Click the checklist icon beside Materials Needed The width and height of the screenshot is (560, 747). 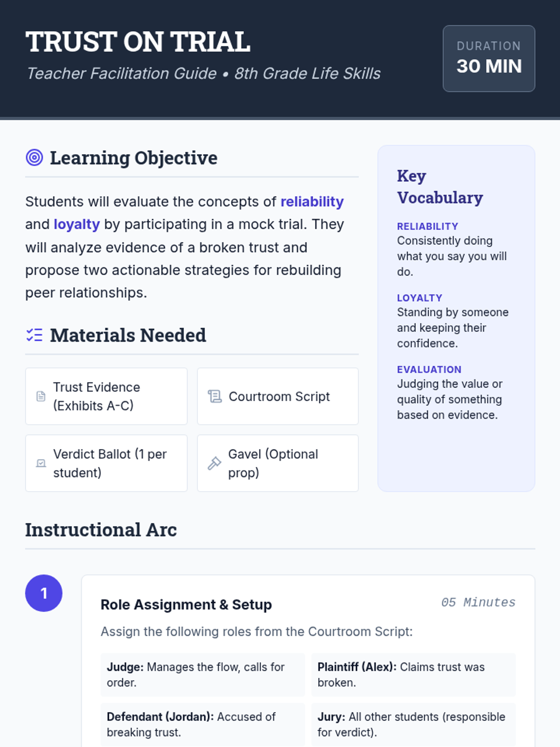pyautogui.click(x=34, y=335)
